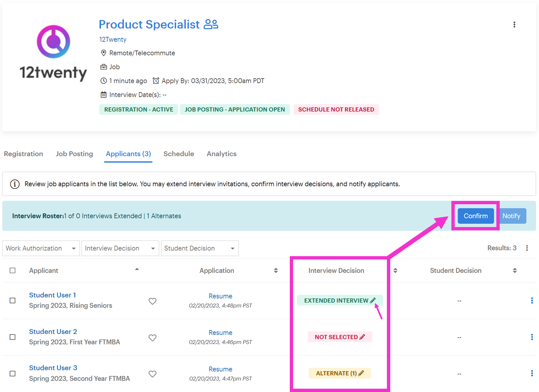539x392 pixels.
Task: Click the Not Selected status label
Action: [x=336, y=337]
